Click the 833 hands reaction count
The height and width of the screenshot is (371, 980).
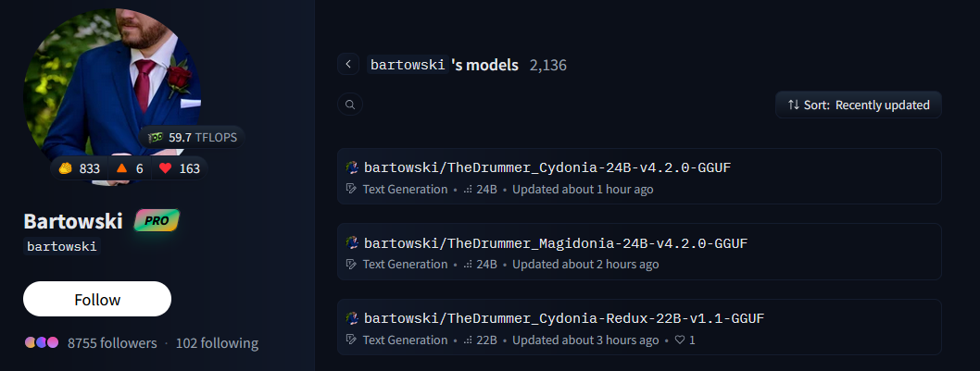[80, 168]
